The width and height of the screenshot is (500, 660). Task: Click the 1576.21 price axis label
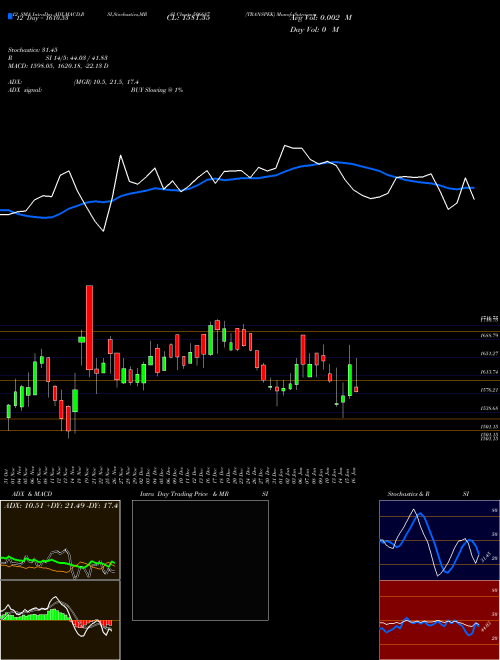[489, 391]
